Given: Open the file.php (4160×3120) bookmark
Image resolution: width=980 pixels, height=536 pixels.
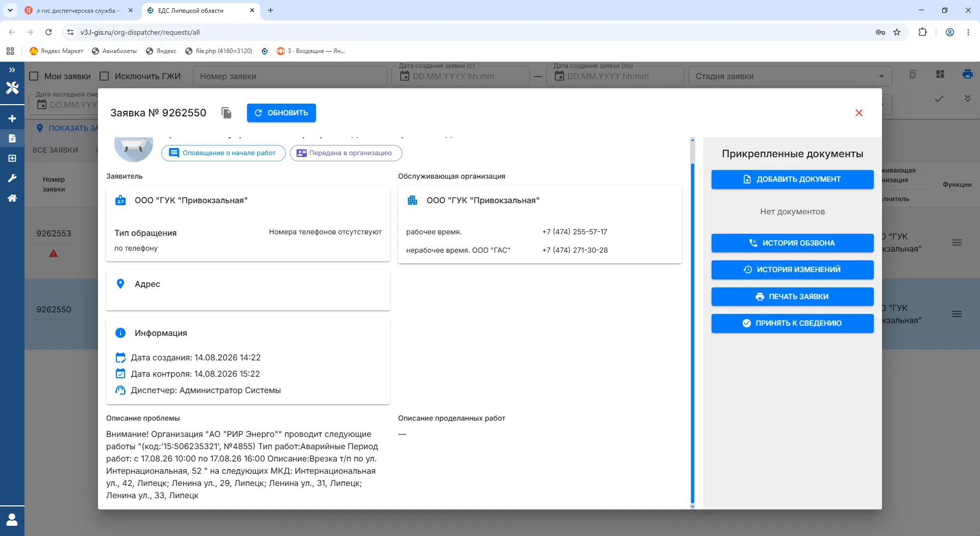Looking at the screenshot, I should click(219, 51).
